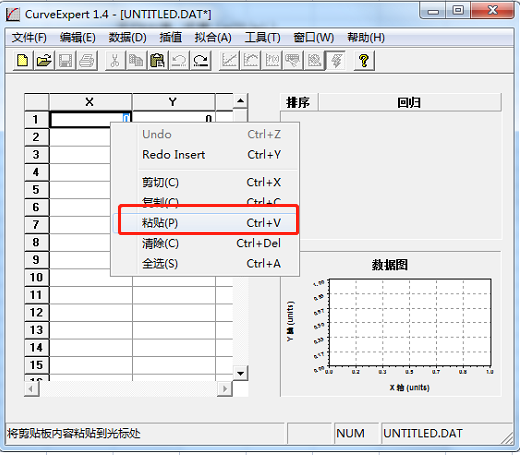Open the 插值 menu

click(171, 37)
